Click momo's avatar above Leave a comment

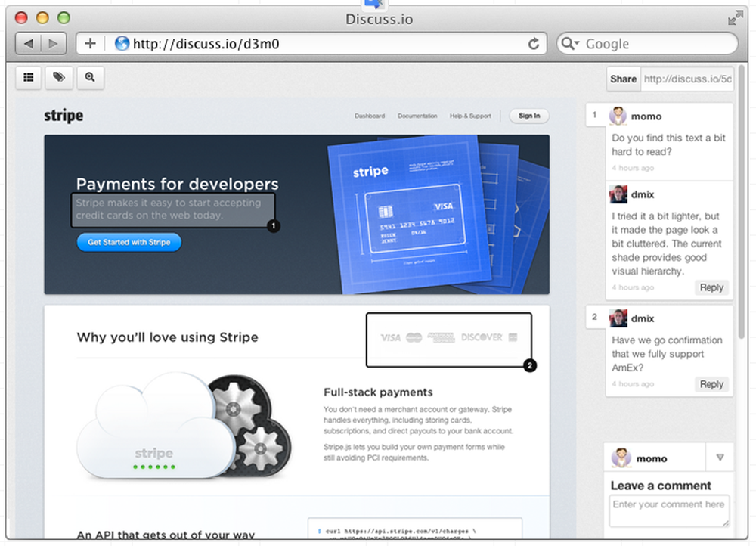point(621,458)
